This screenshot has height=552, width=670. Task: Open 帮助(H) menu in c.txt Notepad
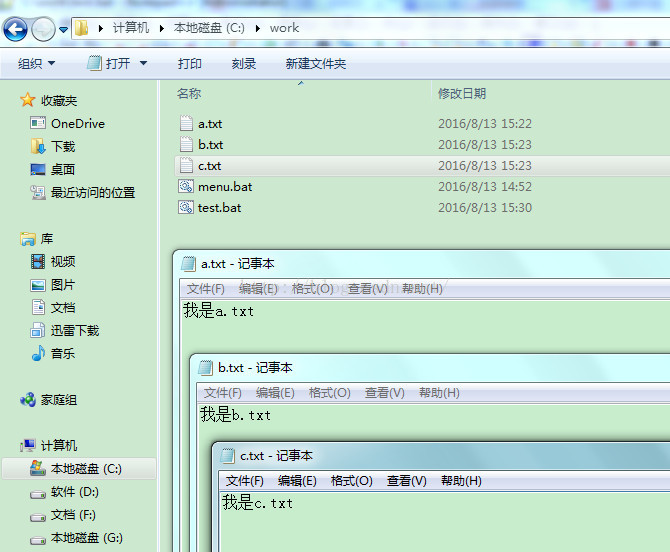point(461,481)
